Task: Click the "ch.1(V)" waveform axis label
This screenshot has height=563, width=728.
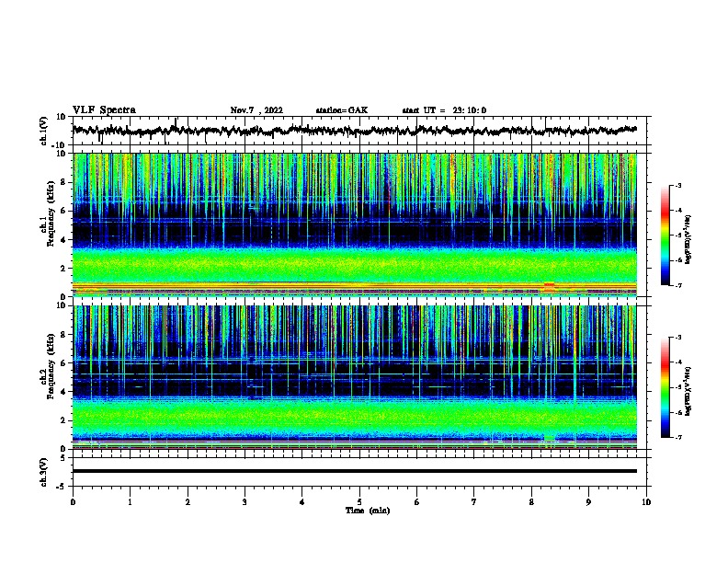Action: click(43, 131)
